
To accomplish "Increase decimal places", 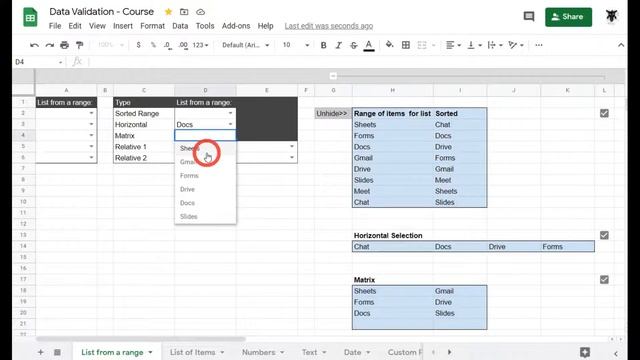I will 183,45.
